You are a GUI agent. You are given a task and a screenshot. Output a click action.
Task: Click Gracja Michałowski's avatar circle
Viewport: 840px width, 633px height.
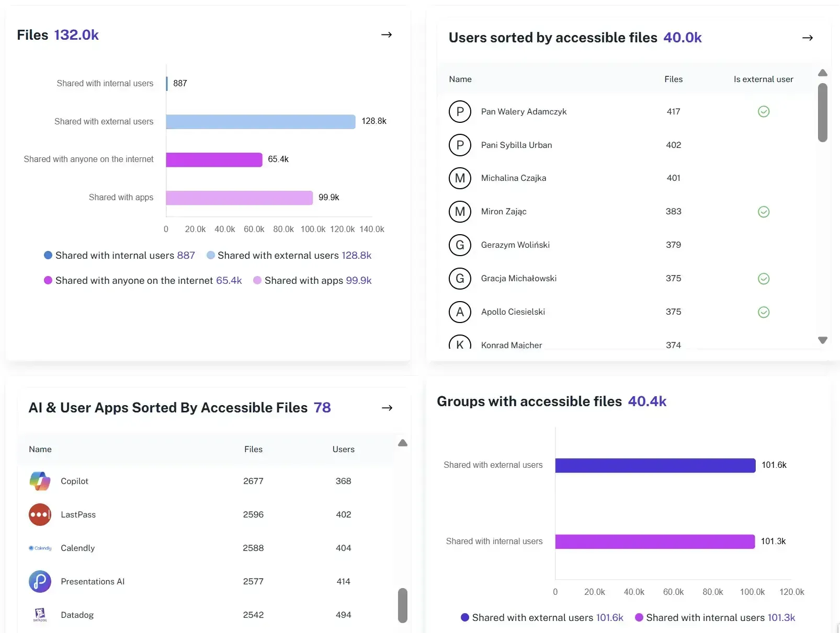click(x=460, y=279)
